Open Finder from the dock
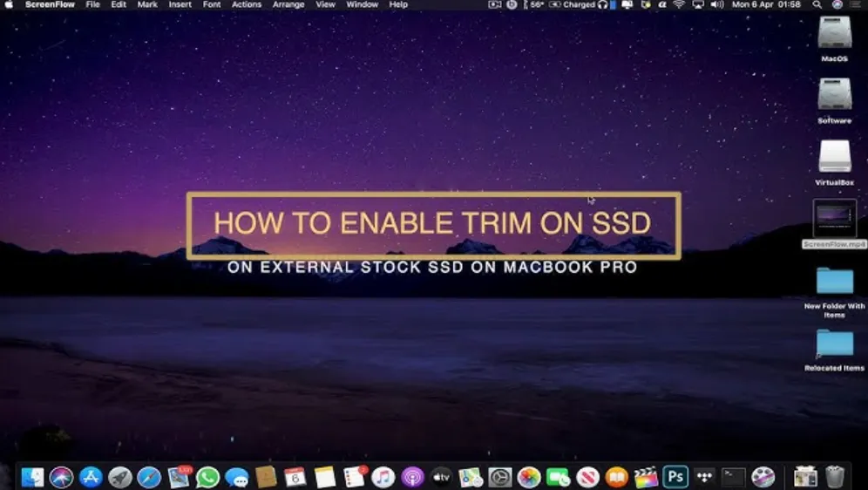Viewport: 868px width, 490px height. (x=32, y=477)
